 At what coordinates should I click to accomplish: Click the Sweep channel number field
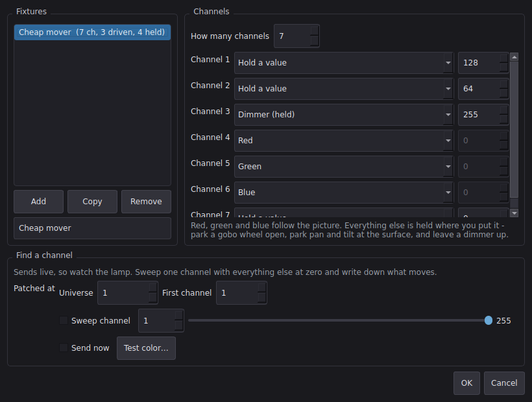[161, 321]
